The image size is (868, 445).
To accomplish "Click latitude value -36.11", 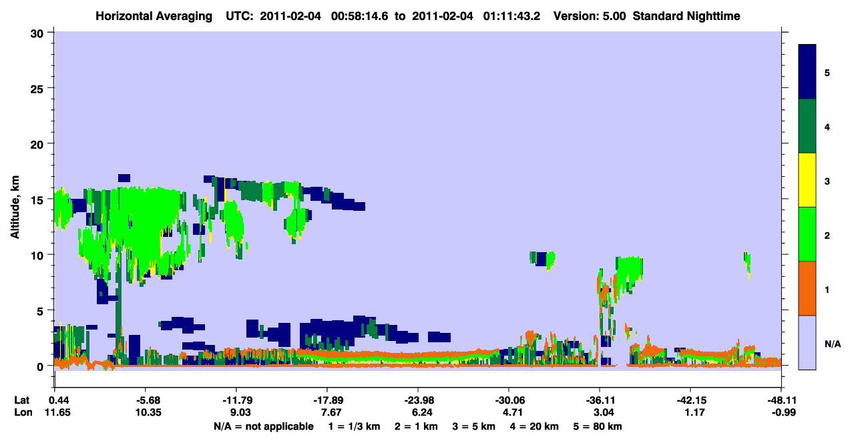I will [x=600, y=400].
